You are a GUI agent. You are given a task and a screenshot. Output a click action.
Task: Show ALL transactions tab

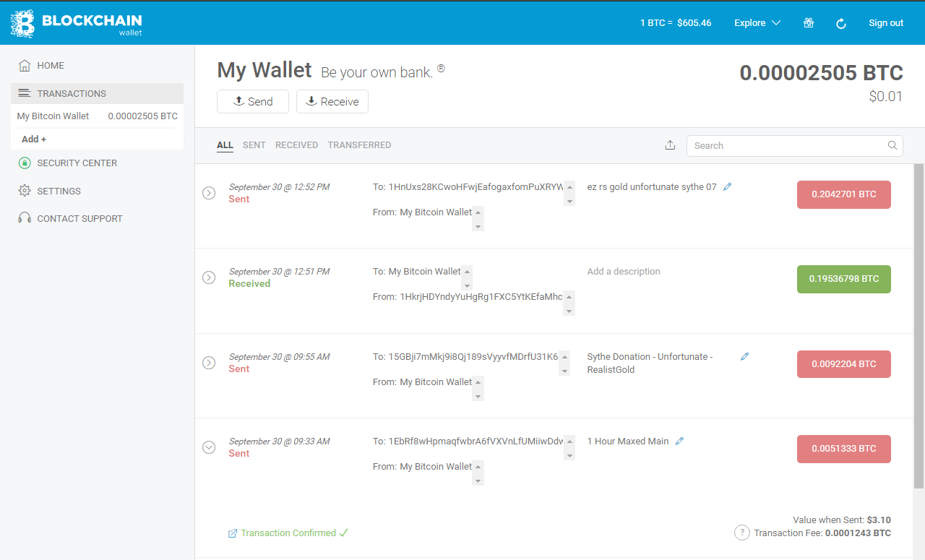[225, 145]
